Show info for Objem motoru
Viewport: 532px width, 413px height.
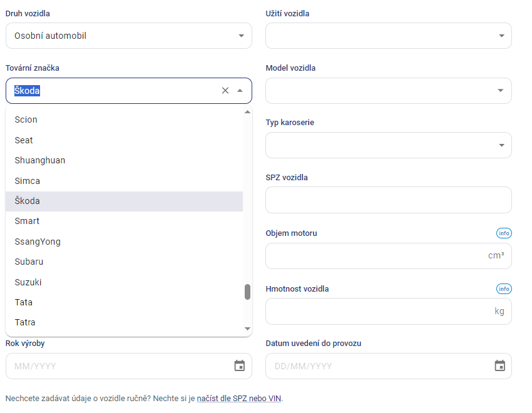[x=504, y=233]
